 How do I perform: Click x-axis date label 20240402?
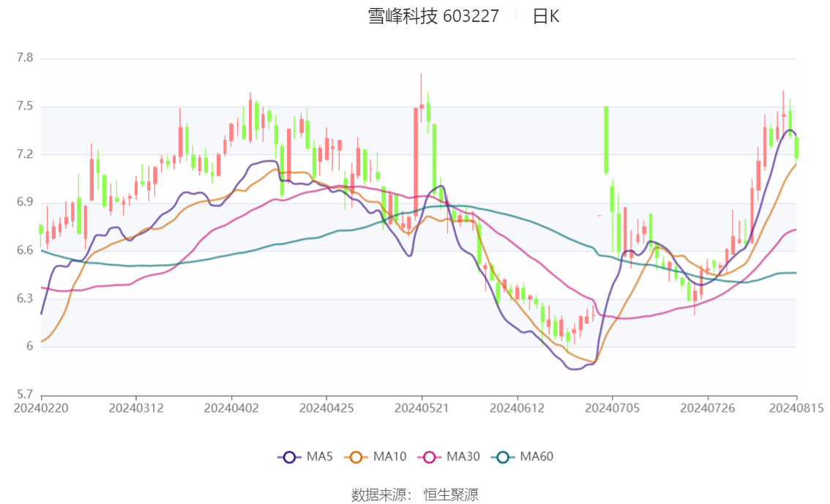point(231,408)
